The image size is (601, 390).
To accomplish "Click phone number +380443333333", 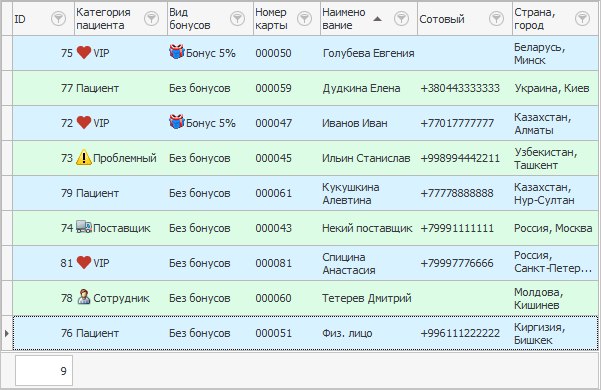I will (x=460, y=88).
